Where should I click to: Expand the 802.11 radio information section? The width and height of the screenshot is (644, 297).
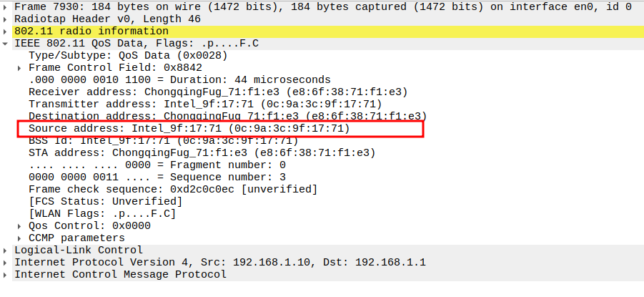click(7, 31)
